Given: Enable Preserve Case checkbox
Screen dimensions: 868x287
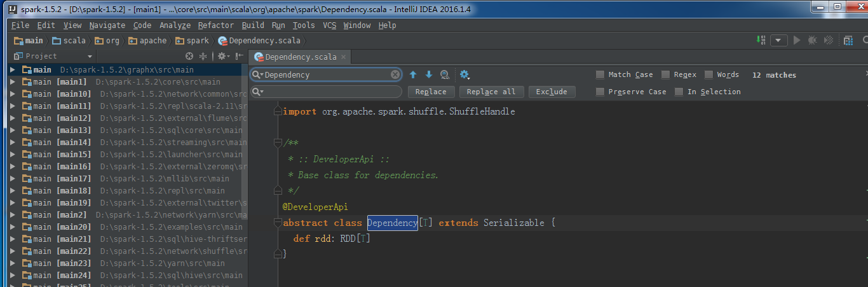Looking at the screenshot, I should (x=600, y=92).
